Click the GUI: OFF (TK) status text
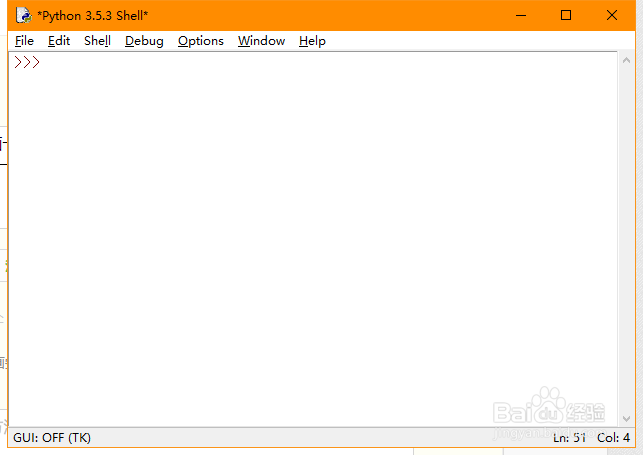 pyautogui.click(x=52, y=438)
